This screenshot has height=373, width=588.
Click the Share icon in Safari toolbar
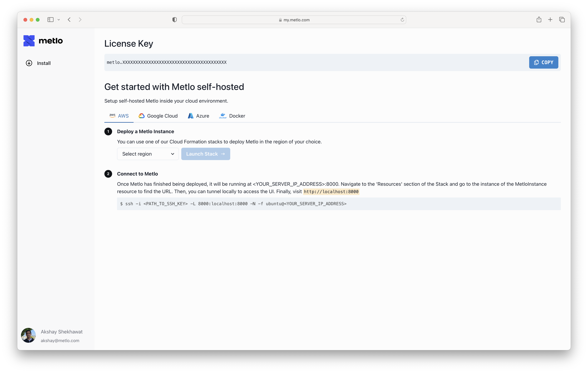click(x=539, y=20)
